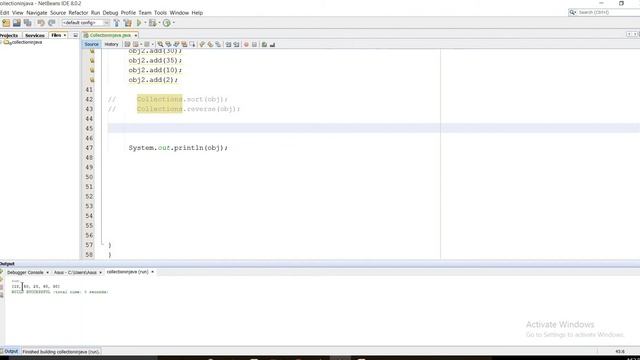Click the Undo toolbar icon
The image size is (640, 360).
click(41, 23)
